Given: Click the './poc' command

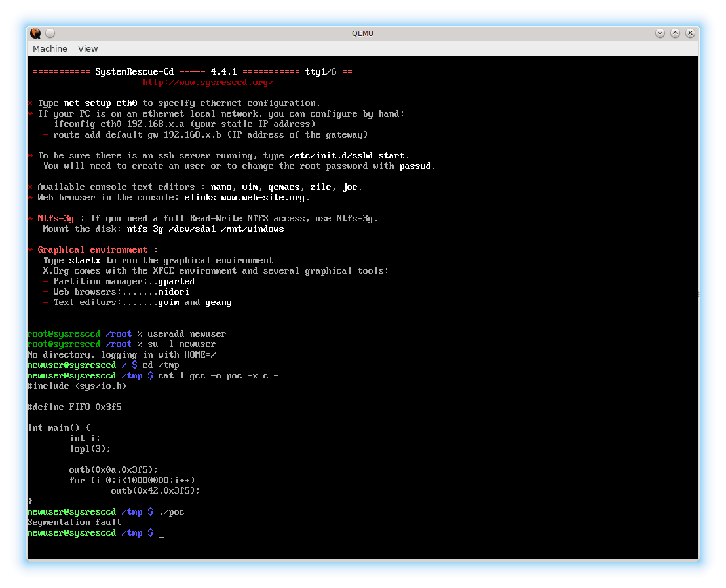Looking at the screenshot, I should pos(171,511).
